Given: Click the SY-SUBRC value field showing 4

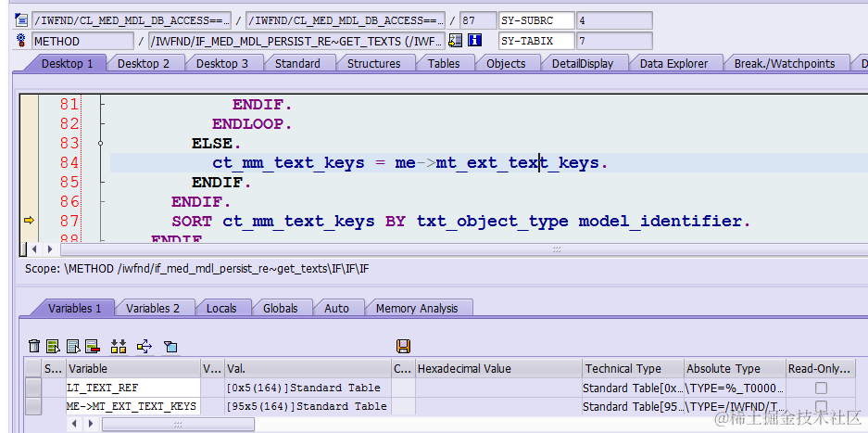Looking at the screenshot, I should tap(614, 21).
